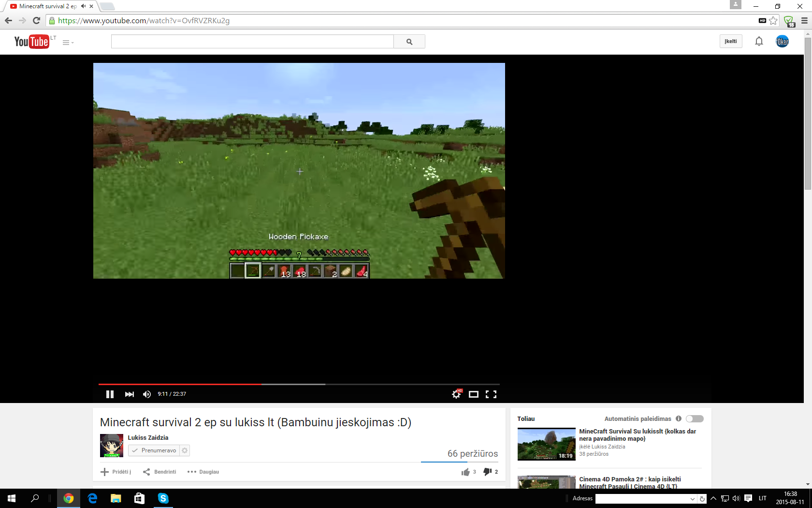Screen dimensions: 812x508
Task: Open system volume tray icon
Action: tap(736, 498)
